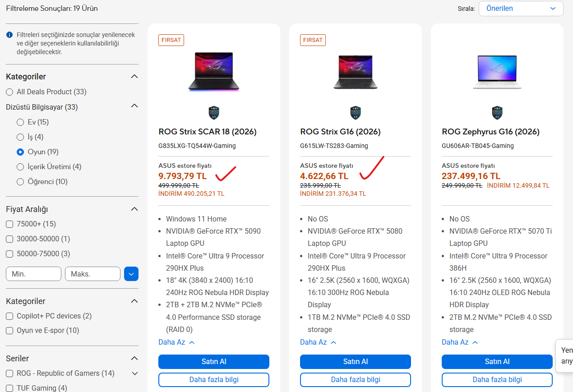Open the Önerilen sort dropdown
The image size is (573, 392).
click(x=521, y=9)
